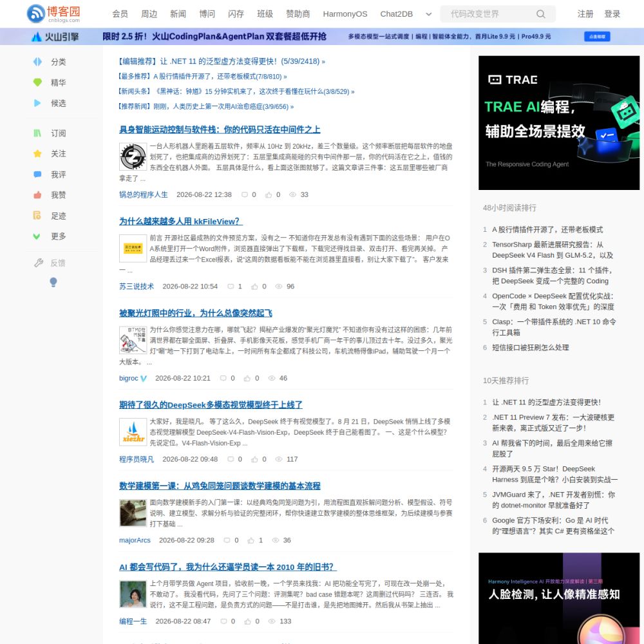Click the search magnifier icon
Viewport: 644px width, 644px height.
540,14
